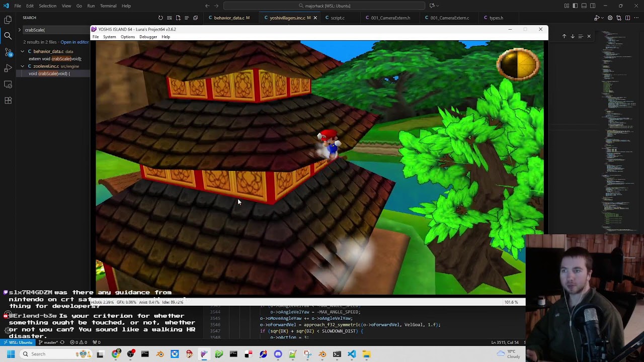Toggle find in selection

[x=581, y=36]
